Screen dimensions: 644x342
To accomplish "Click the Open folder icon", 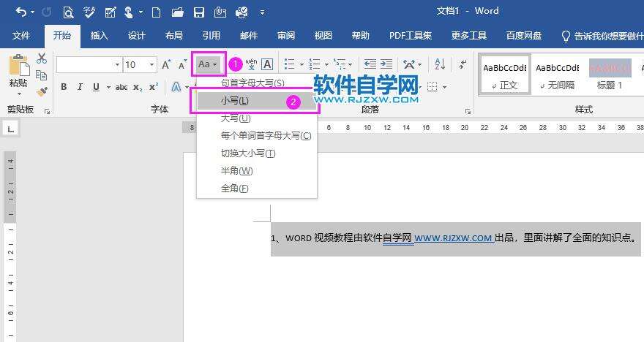I will (x=177, y=12).
